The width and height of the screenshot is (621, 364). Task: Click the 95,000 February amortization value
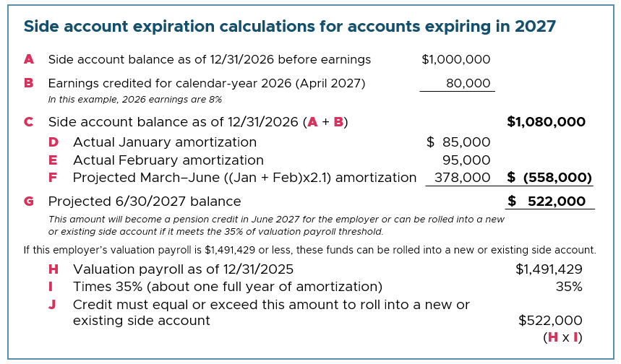pyautogui.click(x=466, y=160)
